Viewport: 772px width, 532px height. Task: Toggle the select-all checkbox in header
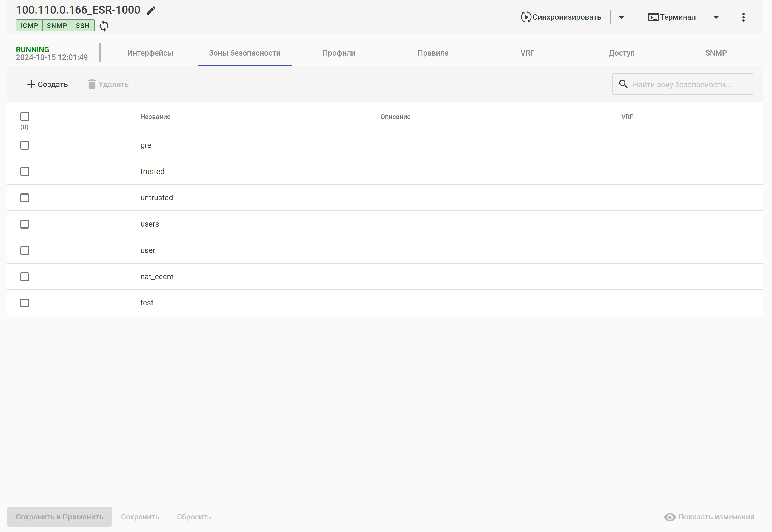point(25,117)
